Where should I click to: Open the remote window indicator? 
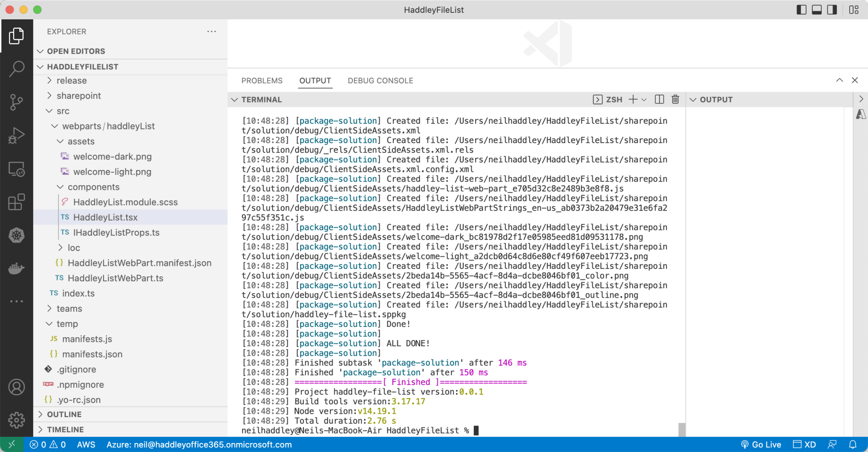tap(12, 444)
